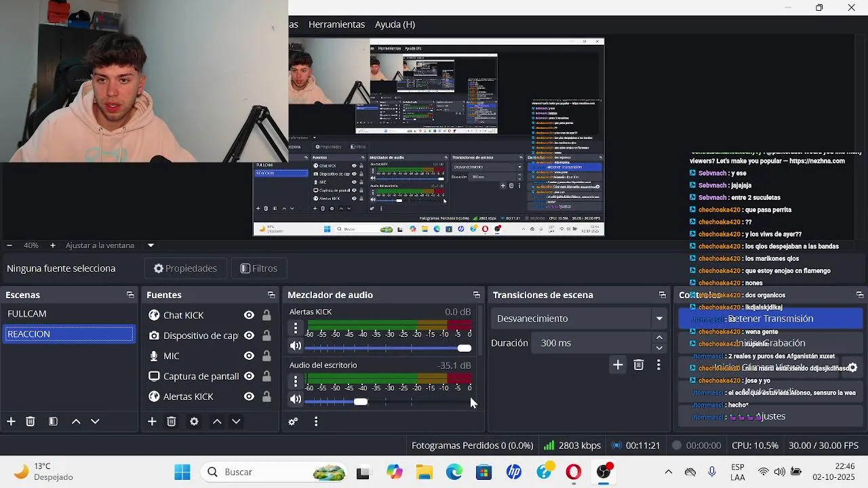Toggle visibility of Alertas KICK source
The height and width of the screenshot is (488, 868).
(x=249, y=396)
